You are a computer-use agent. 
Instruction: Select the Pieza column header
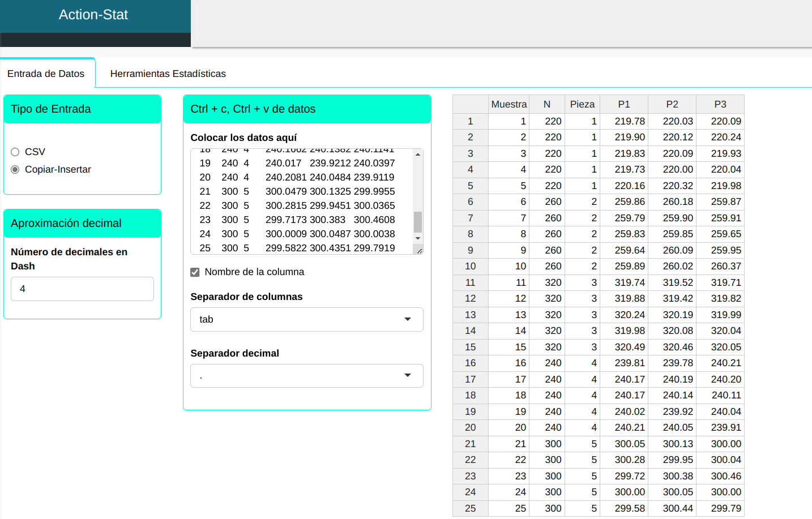pos(582,104)
